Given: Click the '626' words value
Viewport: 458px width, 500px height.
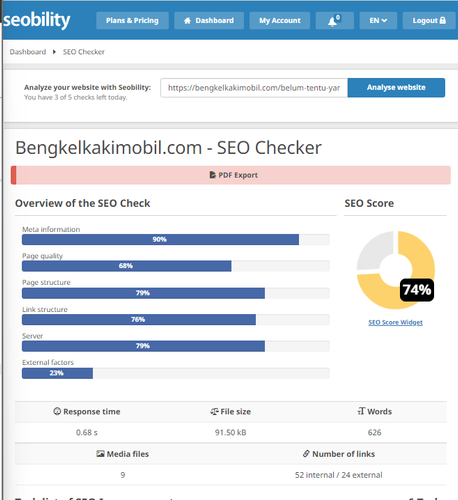Looking at the screenshot, I should click(x=374, y=433).
